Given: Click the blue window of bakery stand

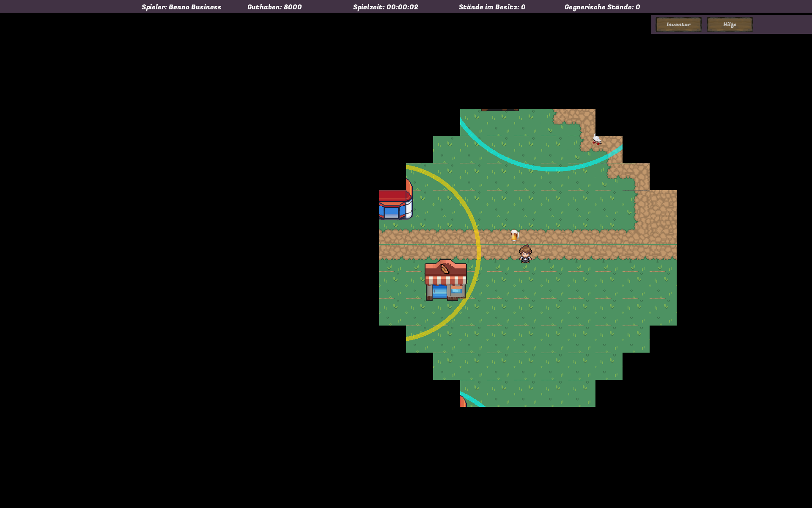Looking at the screenshot, I should (x=440, y=291).
